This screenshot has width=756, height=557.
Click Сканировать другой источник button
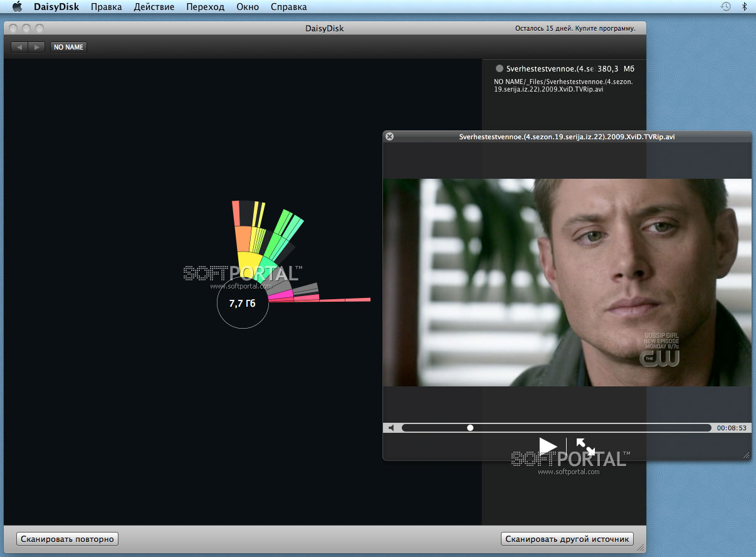[x=567, y=539]
